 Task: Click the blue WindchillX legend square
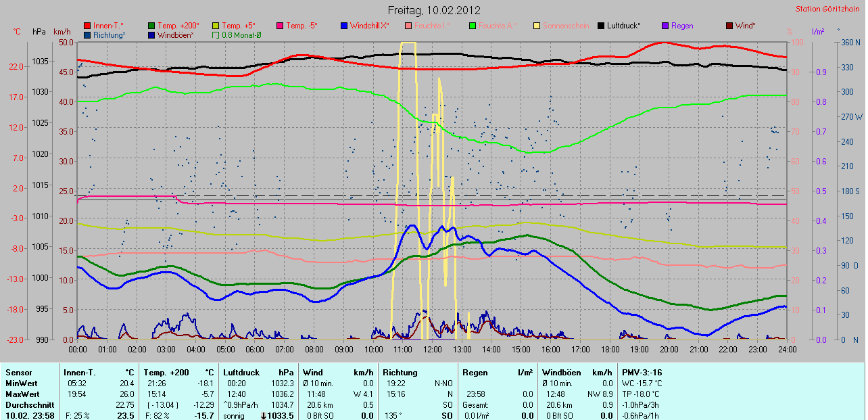click(344, 26)
